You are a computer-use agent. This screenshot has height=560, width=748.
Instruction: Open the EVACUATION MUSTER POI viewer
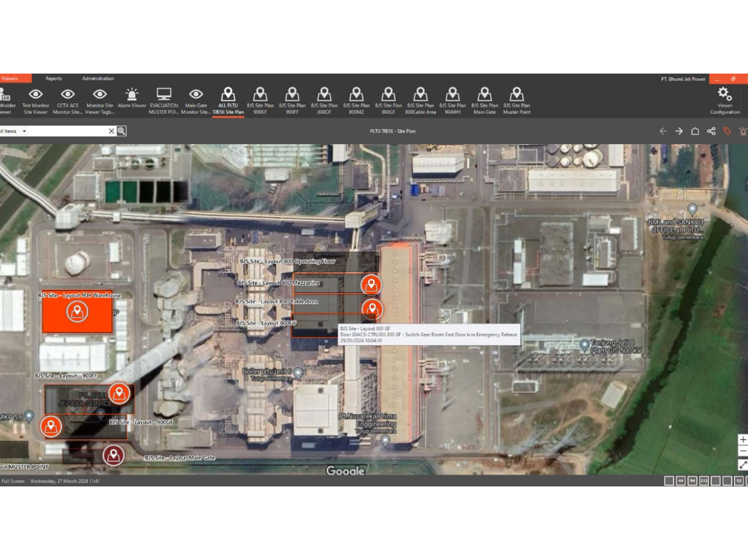(x=165, y=96)
